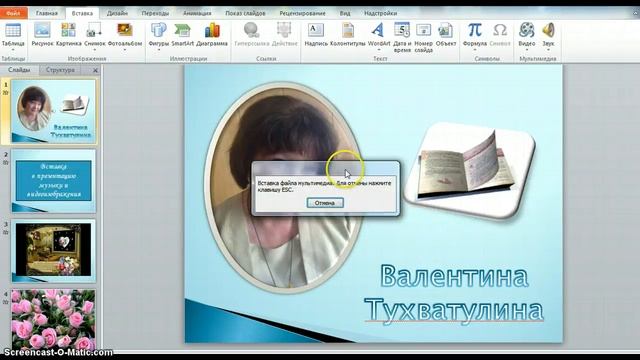Open the Надстройки ribbon tab

point(380,13)
